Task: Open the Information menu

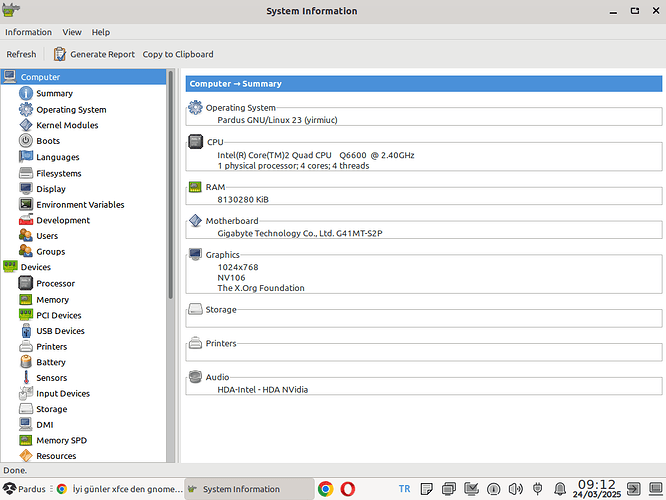Action: (x=28, y=32)
